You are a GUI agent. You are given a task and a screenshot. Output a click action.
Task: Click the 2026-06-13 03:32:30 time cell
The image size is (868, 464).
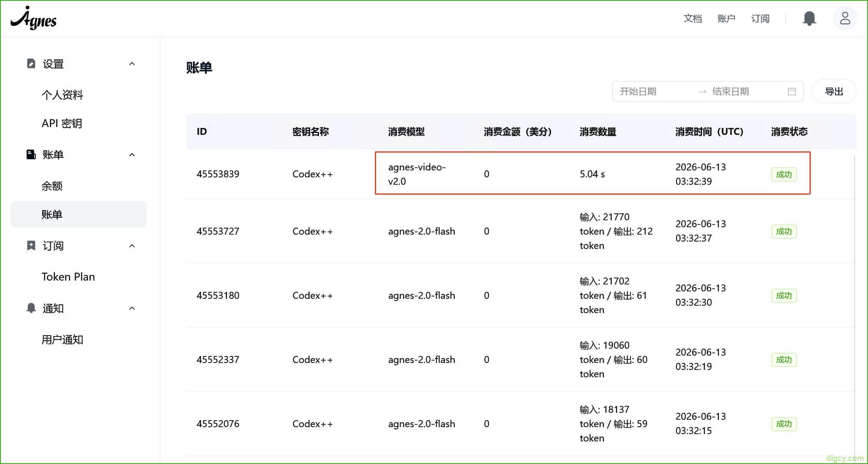701,295
